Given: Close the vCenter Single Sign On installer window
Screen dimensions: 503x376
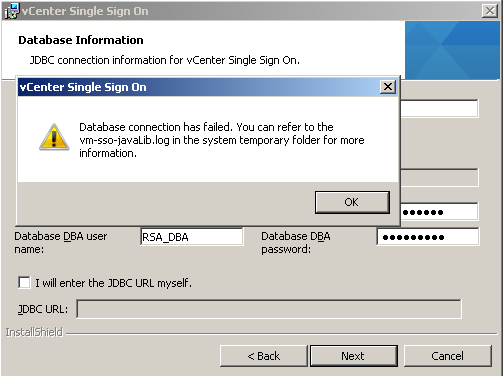Looking at the screenshot, I should [x=490, y=11].
